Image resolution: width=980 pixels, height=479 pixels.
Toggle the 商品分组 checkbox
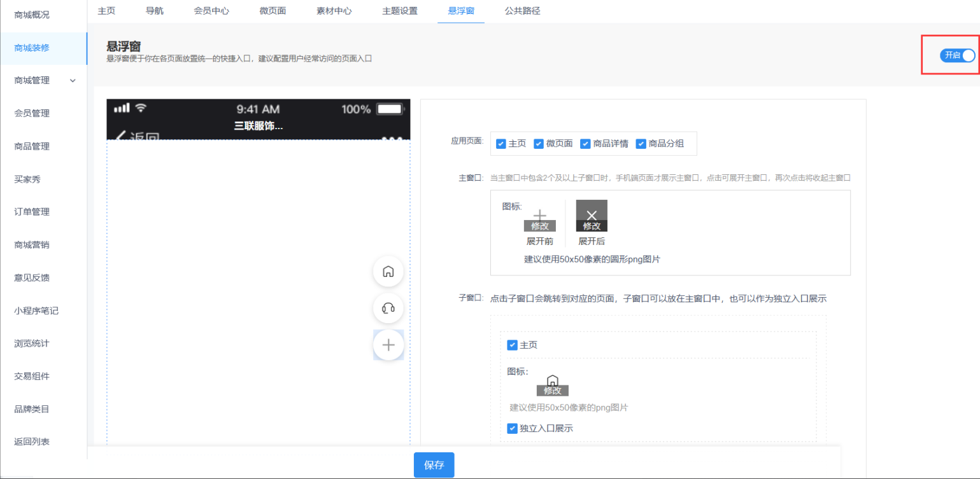click(x=641, y=144)
